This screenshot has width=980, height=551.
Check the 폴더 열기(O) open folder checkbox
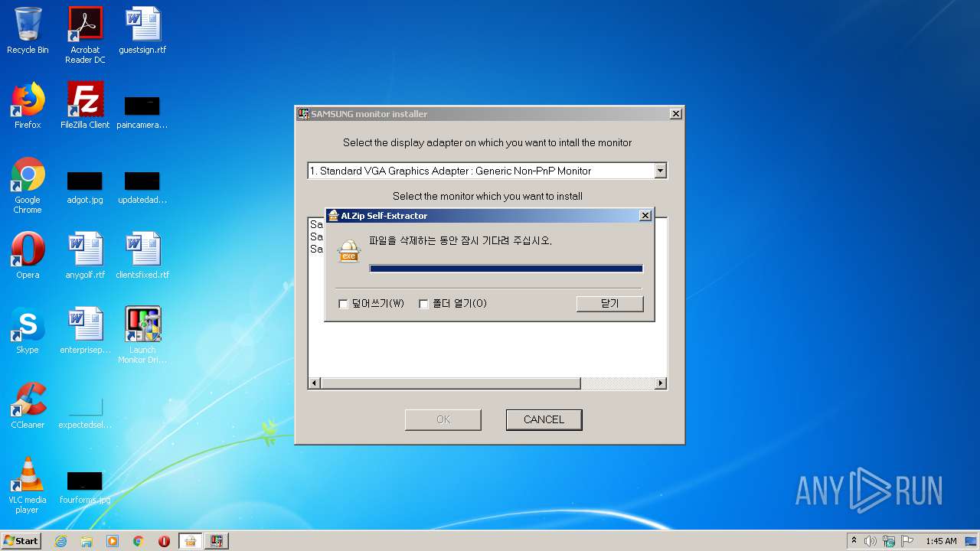[423, 304]
